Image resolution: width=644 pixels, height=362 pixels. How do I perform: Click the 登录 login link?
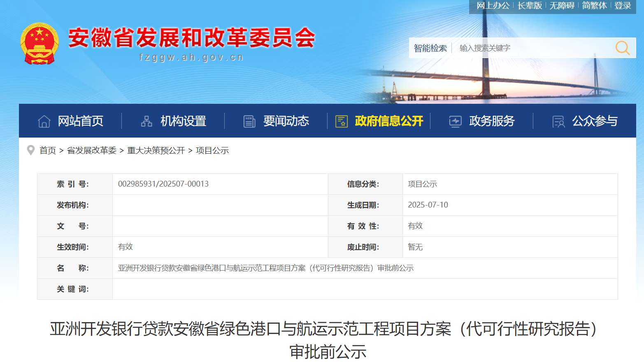pos(623,6)
